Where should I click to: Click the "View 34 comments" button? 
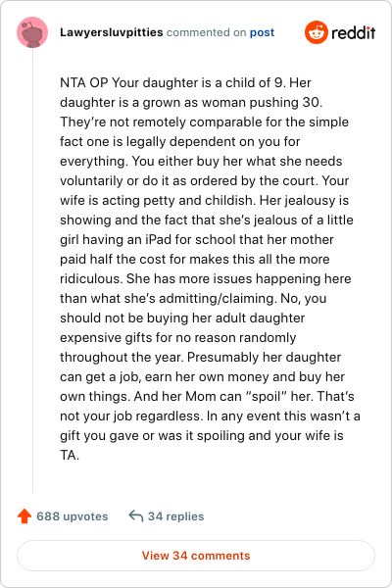pos(196,556)
